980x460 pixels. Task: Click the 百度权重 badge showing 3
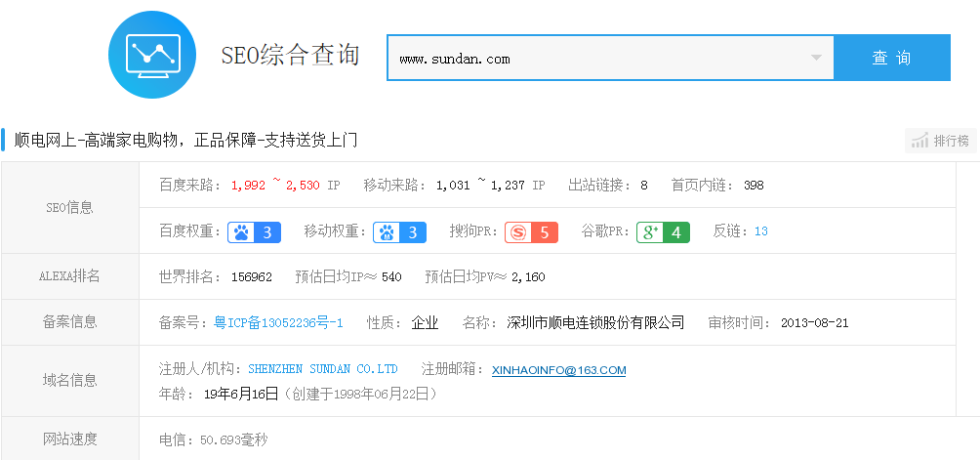(254, 231)
